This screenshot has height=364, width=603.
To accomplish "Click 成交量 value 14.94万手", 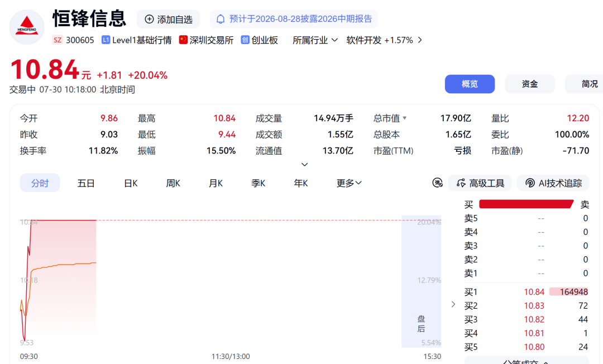I will [333, 118].
